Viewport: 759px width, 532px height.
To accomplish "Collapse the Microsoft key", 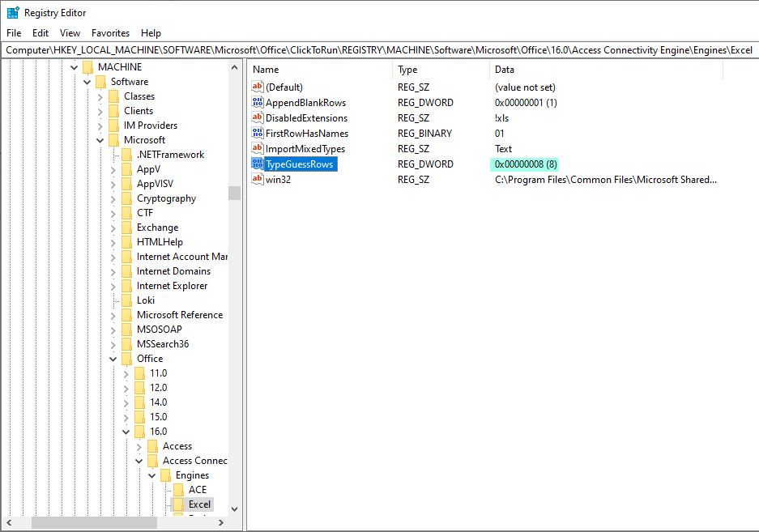I will [99, 139].
